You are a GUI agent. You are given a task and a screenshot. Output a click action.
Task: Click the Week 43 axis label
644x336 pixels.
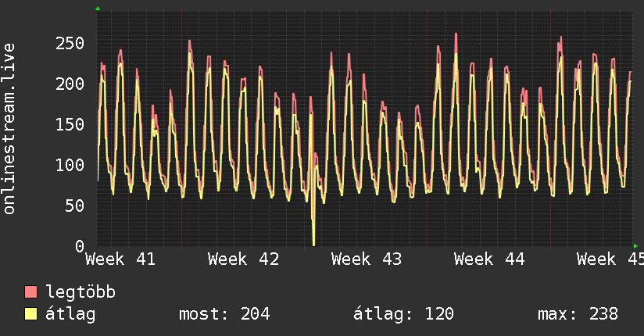367,259
